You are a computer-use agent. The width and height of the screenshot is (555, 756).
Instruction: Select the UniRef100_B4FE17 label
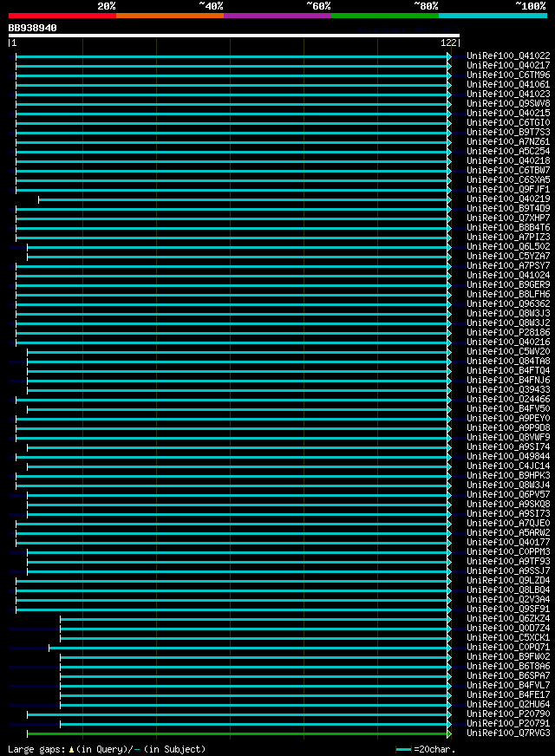click(x=508, y=694)
